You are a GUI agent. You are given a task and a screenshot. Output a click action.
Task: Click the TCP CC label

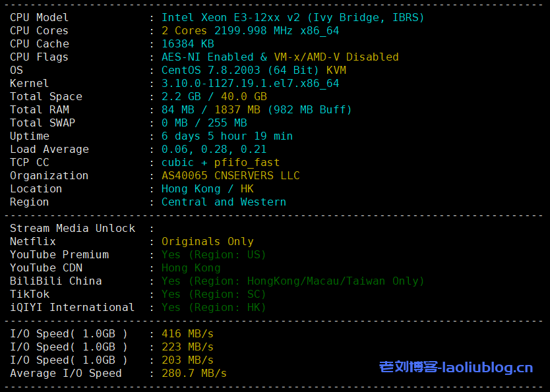30,163
